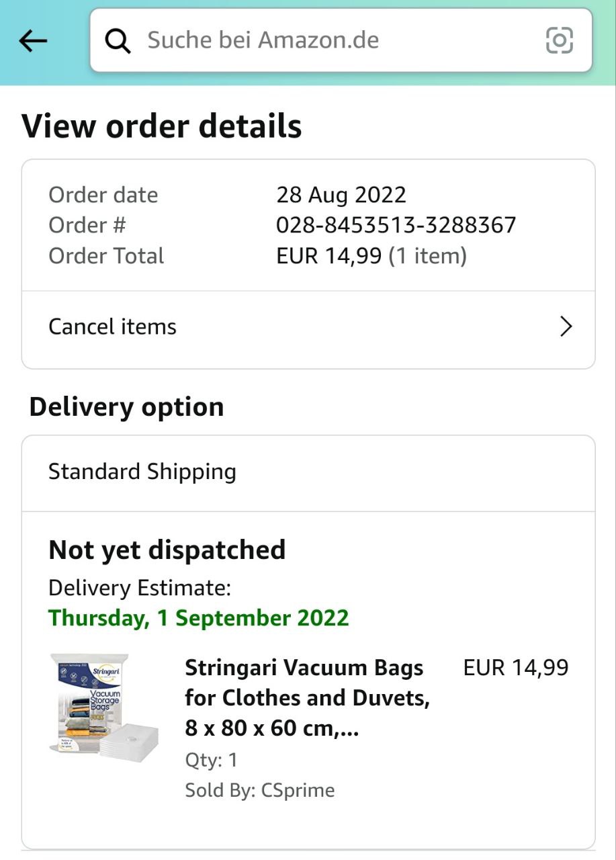
Task: Tap the Not yet dispatched status
Action: pyautogui.click(x=167, y=550)
